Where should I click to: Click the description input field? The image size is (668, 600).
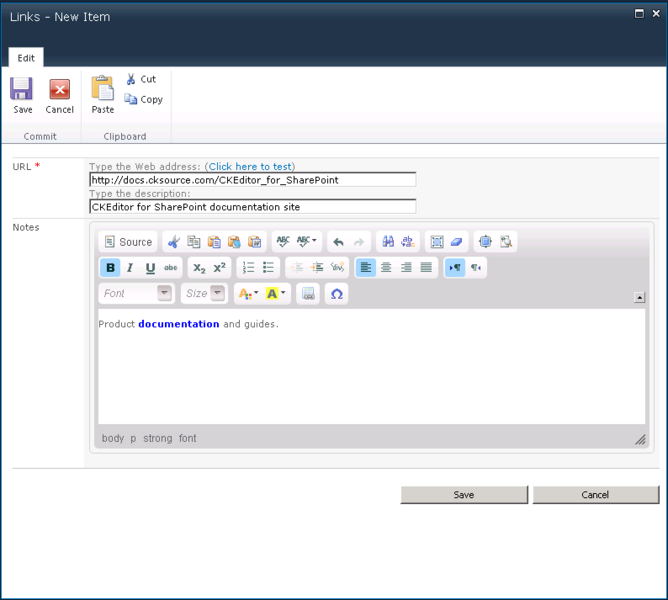(253, 207)
